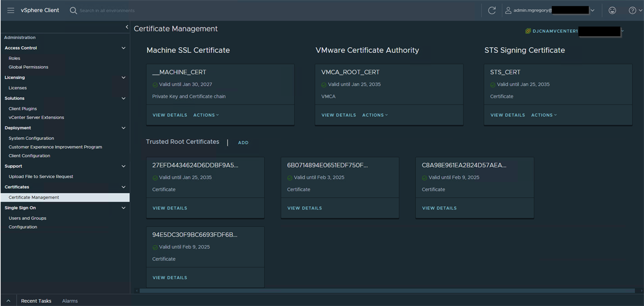The image size is (644, 306).
Task: Click the search all environments field
Action: click(134, 10)
